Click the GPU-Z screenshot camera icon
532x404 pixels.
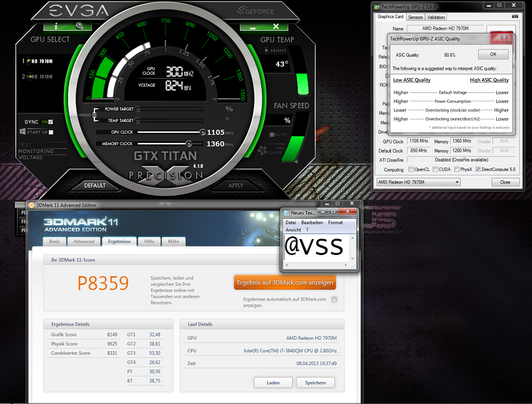point(515,16)
